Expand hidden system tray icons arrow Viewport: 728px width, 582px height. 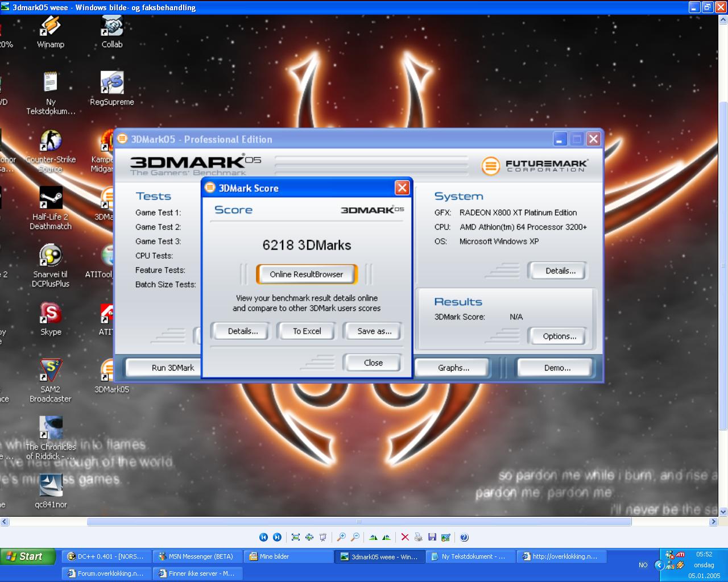click(659, 565)
